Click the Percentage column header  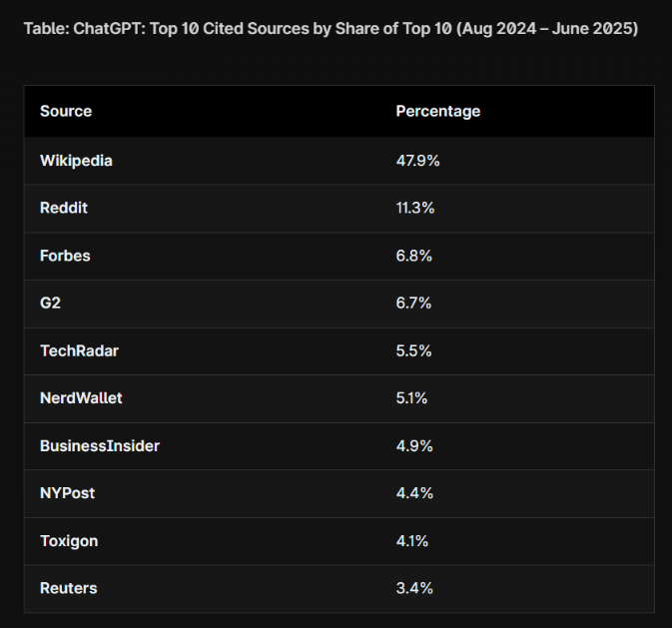pyautogui.click(x=438, y=111)
